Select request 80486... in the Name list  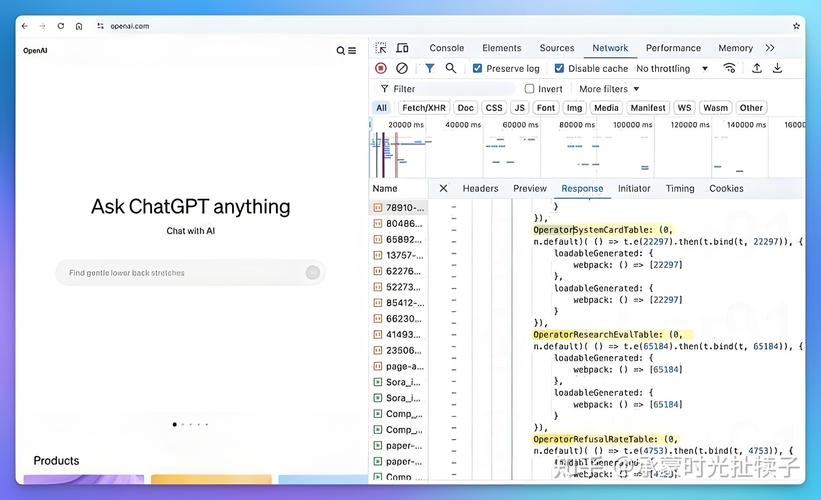pos(398,224)
